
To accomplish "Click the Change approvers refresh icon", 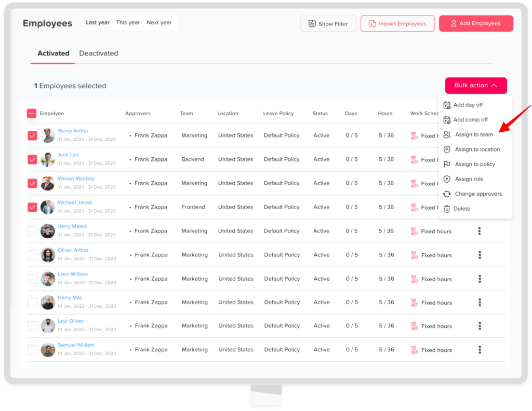I will [x=447, y=194].
